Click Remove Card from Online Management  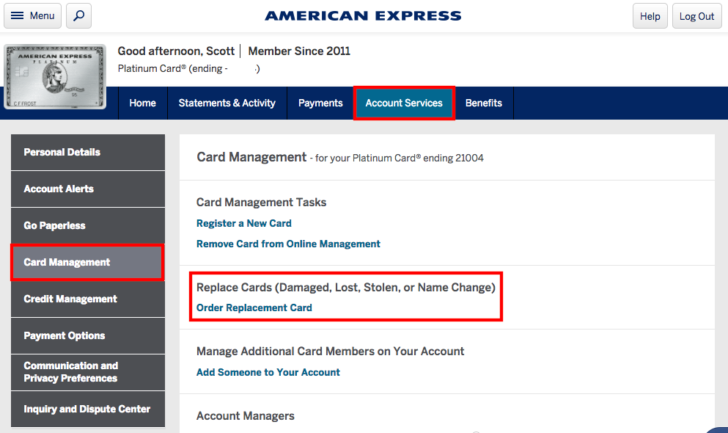(288, 244)
